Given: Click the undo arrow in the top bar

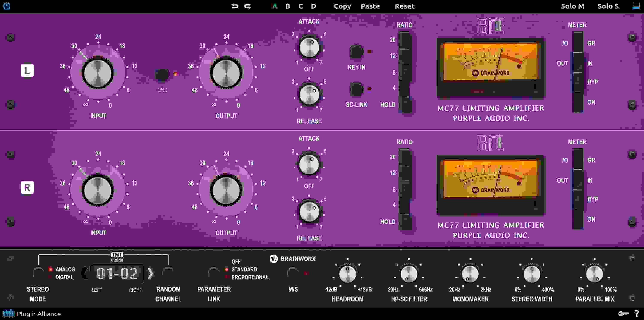Looking at the screenshot, I should coord(234,6).
